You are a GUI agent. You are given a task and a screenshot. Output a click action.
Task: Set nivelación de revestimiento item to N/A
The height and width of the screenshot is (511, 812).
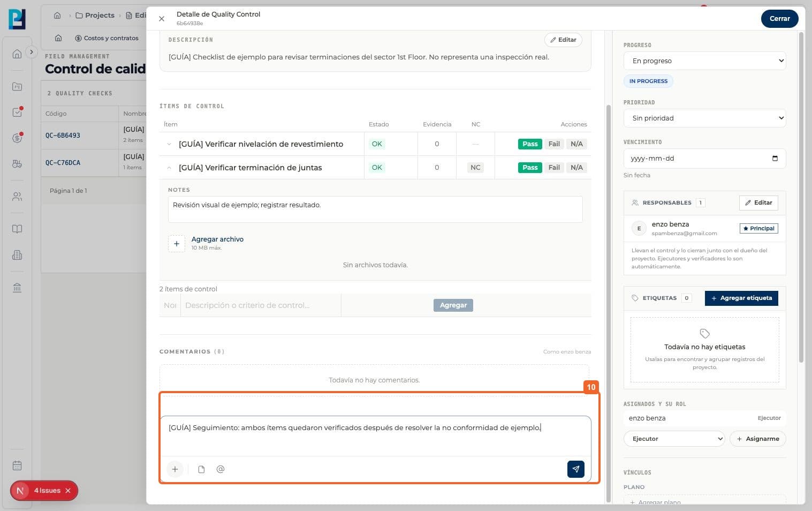pos(576,144)
